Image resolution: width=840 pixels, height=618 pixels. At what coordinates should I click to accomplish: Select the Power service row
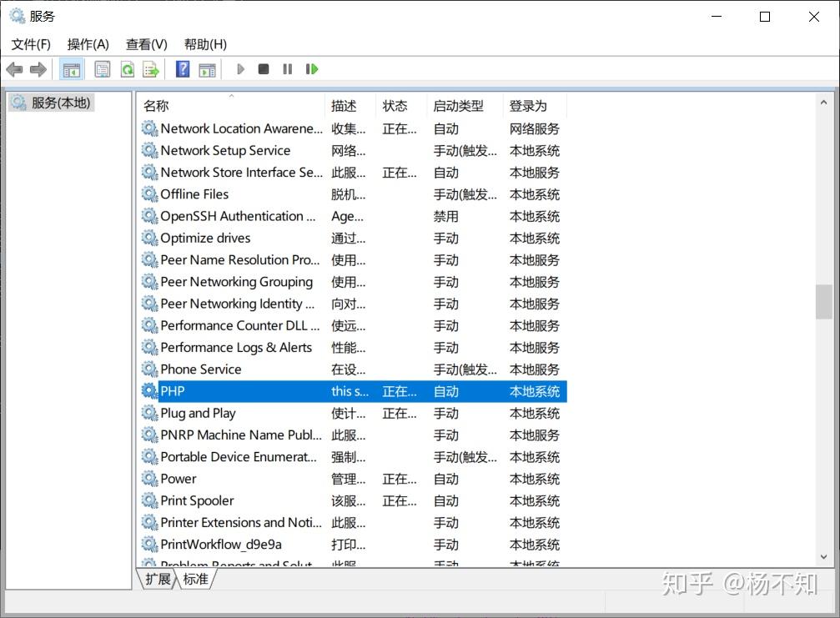tap(179, 479)
